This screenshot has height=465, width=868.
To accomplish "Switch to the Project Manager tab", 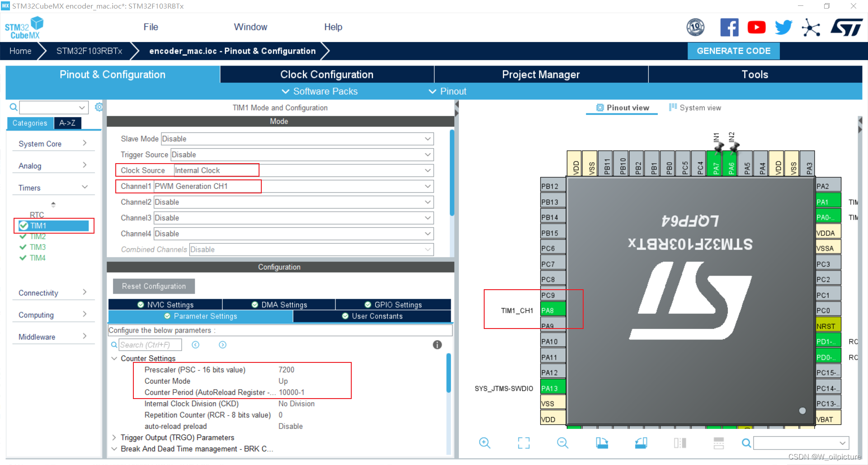I will click(541, 75).
